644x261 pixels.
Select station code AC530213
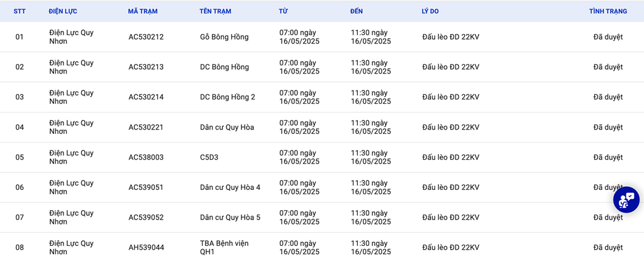coord(146,67)
